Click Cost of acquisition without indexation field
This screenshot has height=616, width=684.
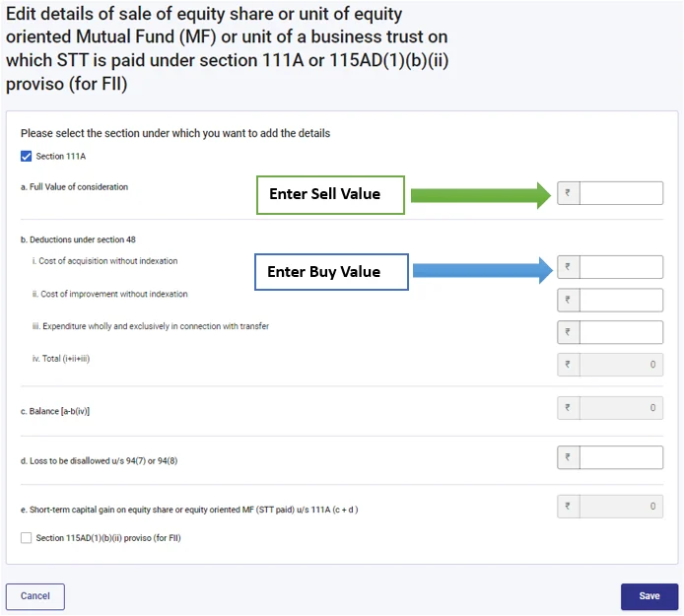coord(620,267)
